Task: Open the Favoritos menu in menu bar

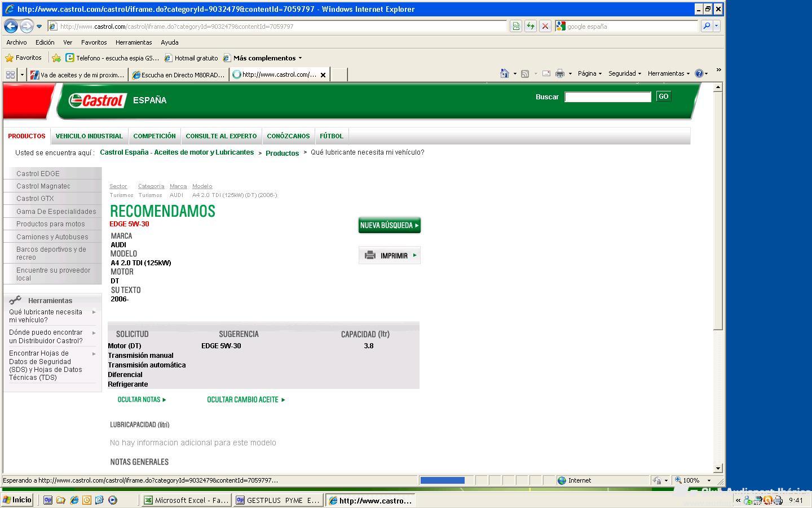Action: 94,42
